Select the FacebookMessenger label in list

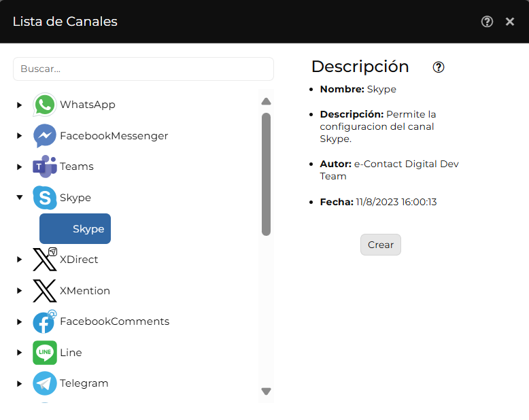[114, 136]
